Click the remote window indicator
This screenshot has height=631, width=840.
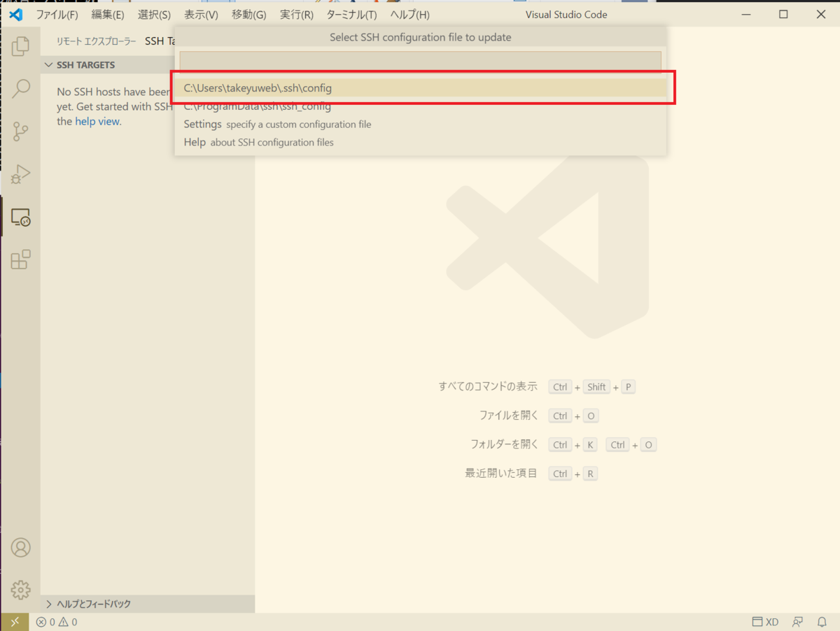14,621
